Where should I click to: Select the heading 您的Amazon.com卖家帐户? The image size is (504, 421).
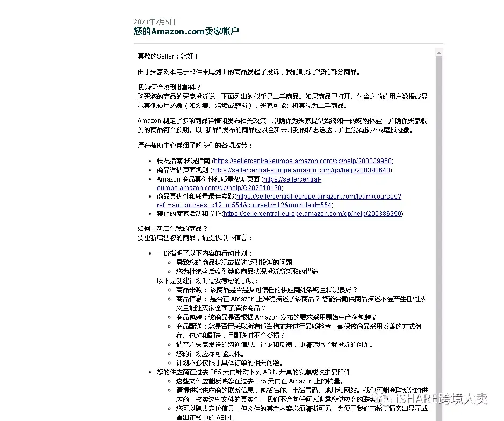[x=186, y=31]
